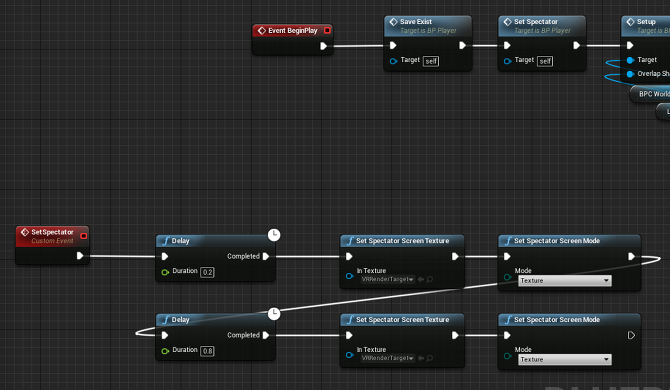Click In Texture pin of node after 0.2 Delay
Image resolution: width=670 pixels, height=390 pixels.
349,276
